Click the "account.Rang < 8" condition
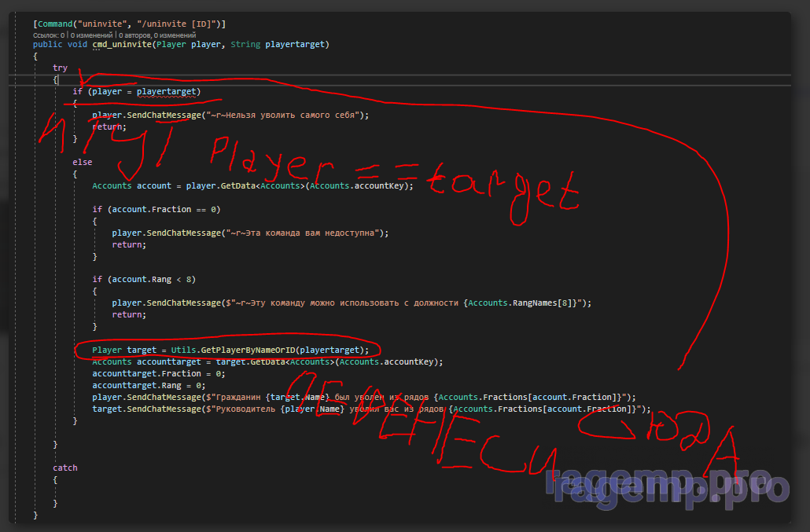 tap(153, 279)
